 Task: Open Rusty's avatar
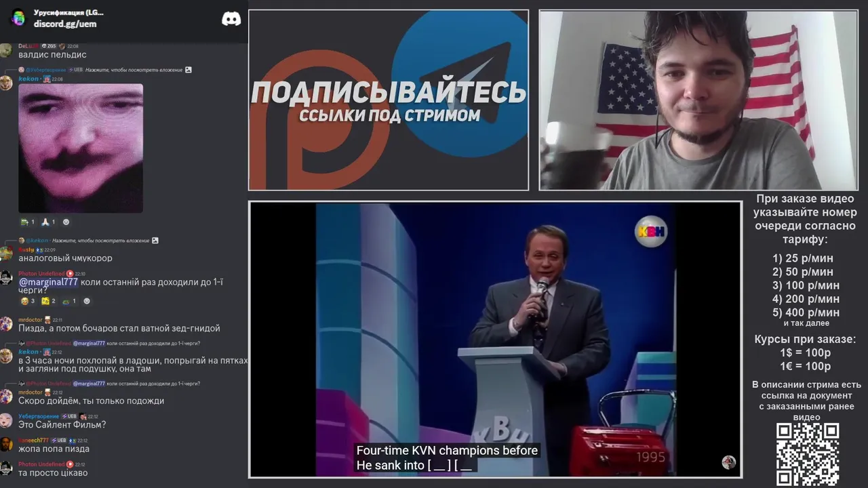pyautogui.click(x=6, y=253)
